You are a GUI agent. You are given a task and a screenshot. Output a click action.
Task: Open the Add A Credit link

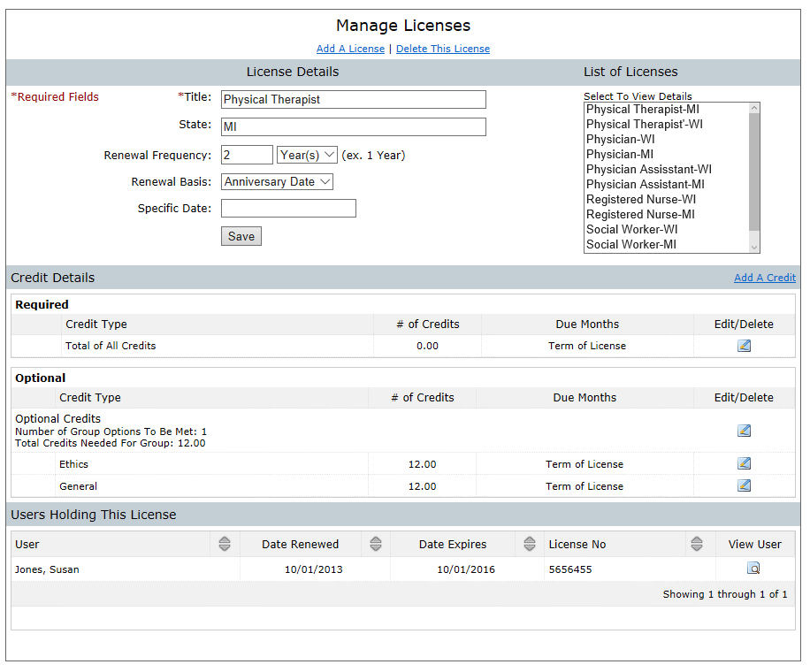(764, 278)
